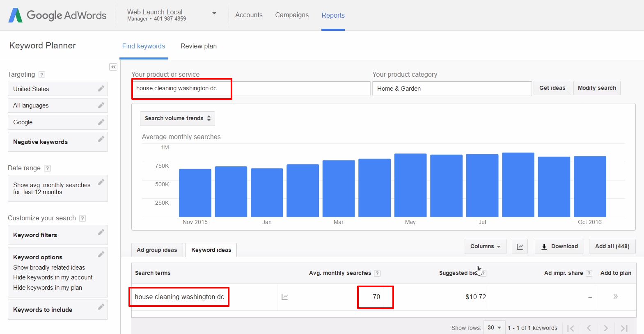Collapse the left sidebar with double-chevron icon
The image size is (644, 334).
pyautogui.click(x=113, y=67)
